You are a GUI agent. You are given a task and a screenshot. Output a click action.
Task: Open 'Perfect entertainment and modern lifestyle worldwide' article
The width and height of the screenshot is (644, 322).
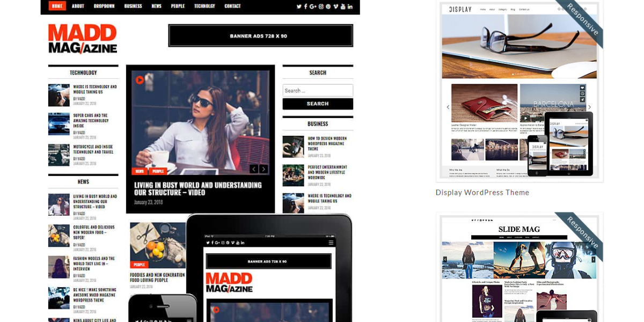tap(327, 172)
